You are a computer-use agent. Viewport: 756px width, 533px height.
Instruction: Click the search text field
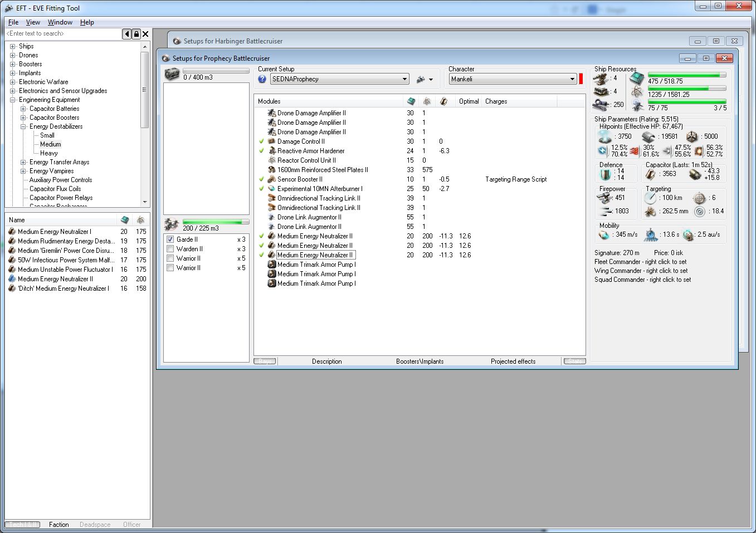click(x=64, y=34)
